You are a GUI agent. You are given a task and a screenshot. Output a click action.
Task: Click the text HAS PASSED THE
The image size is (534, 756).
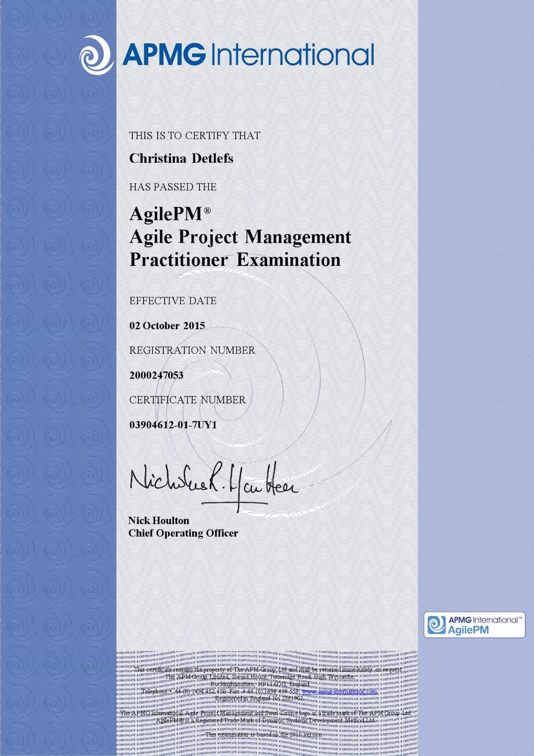click(x=173, y=187)
